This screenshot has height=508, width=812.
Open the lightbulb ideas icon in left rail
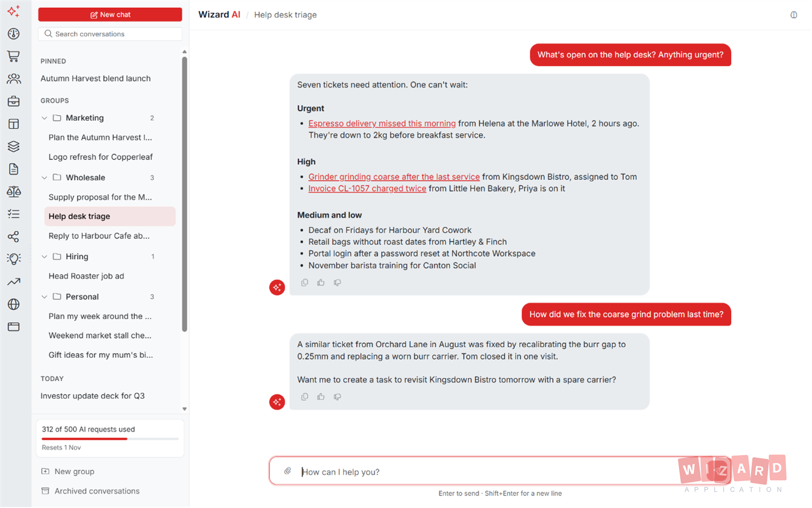(x=14, y=259)
